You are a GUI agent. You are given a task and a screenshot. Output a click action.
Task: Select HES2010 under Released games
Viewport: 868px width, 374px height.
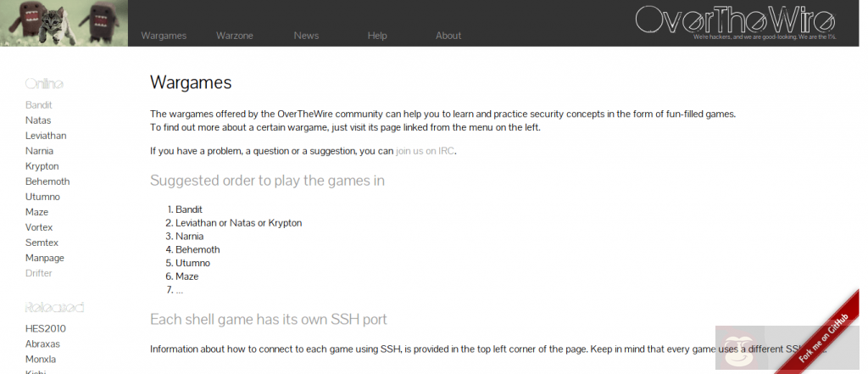(x=46, y=329)
